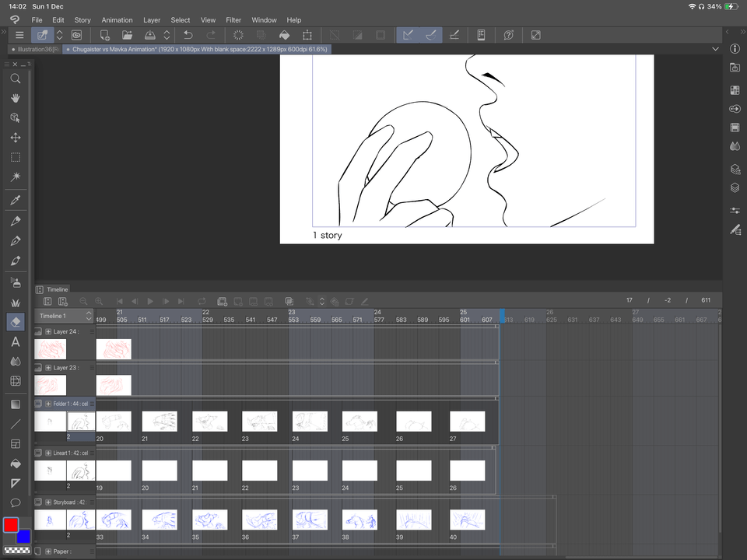Expand the Lineart 1 track

(48, 453)
